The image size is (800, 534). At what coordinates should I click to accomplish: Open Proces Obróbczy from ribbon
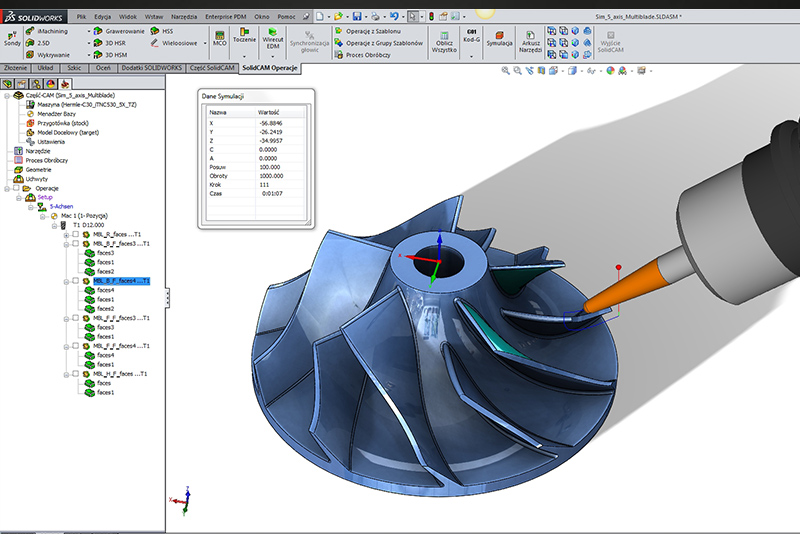362,55
